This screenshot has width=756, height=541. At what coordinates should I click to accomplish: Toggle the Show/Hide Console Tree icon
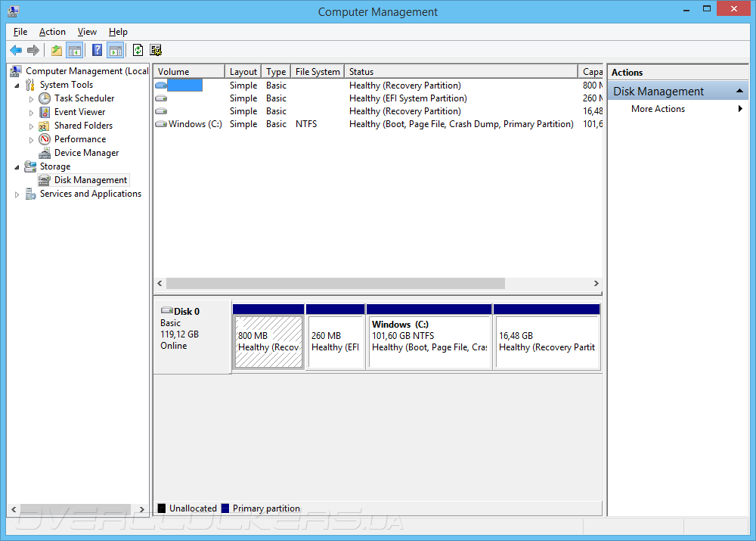[x=75, y=50]
